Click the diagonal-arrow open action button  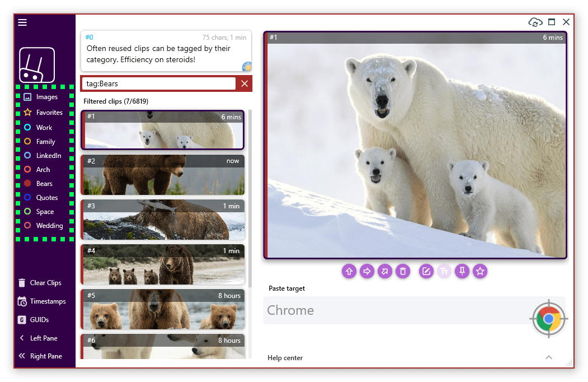[385, 271]
